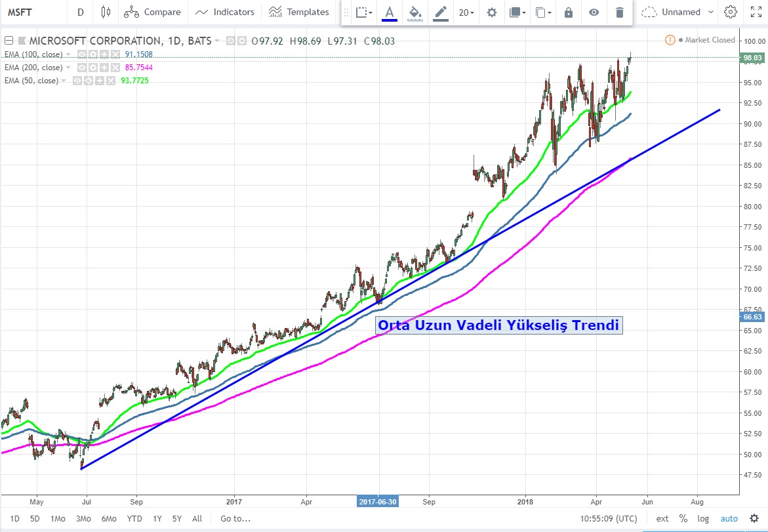
Task: Select the YTD time range
Action: (x=134, y=518)
